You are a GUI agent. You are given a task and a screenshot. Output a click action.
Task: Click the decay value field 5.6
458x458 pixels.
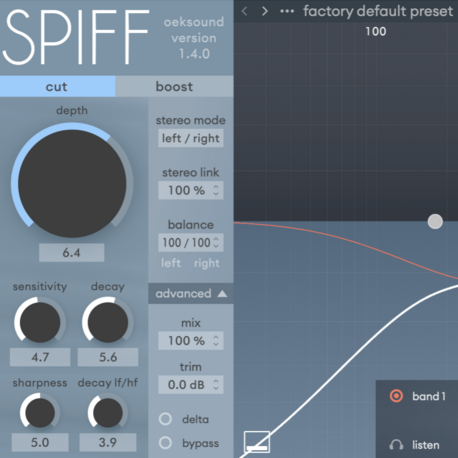click(108, 357)
